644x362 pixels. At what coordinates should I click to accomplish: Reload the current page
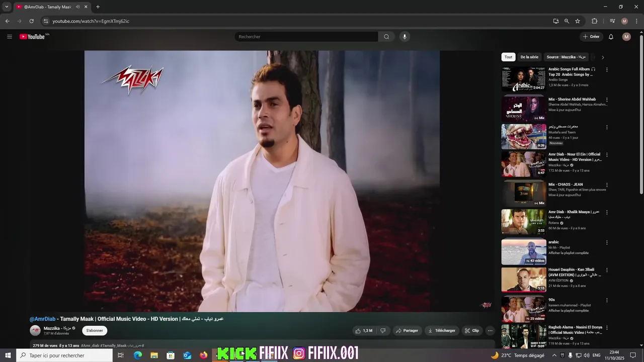(31, 21)
